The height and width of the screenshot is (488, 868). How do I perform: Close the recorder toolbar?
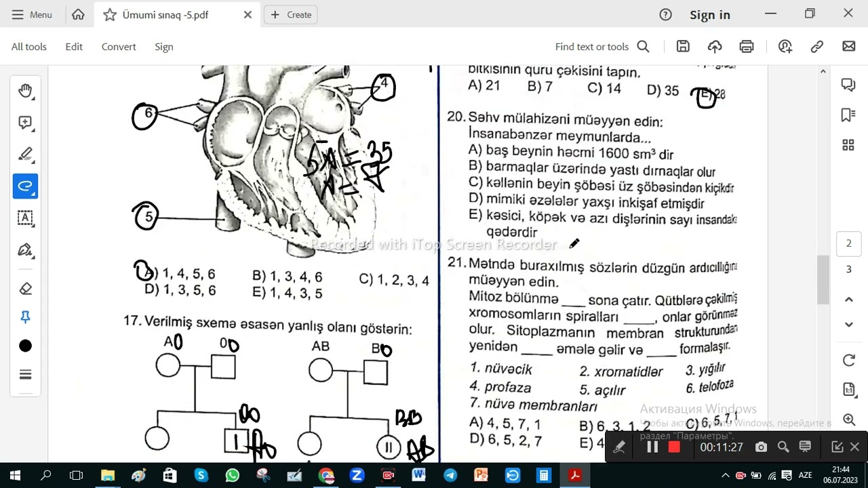coord(854,447)
